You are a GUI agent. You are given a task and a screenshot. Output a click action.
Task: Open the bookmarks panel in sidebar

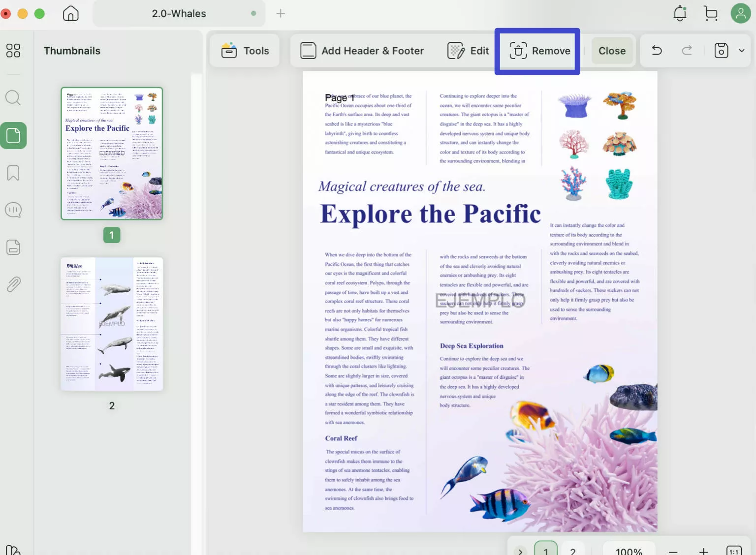point(13,173)
